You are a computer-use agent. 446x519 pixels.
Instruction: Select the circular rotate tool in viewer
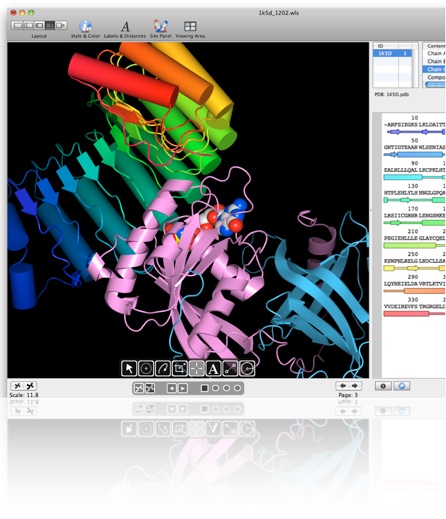coord(146,368)
